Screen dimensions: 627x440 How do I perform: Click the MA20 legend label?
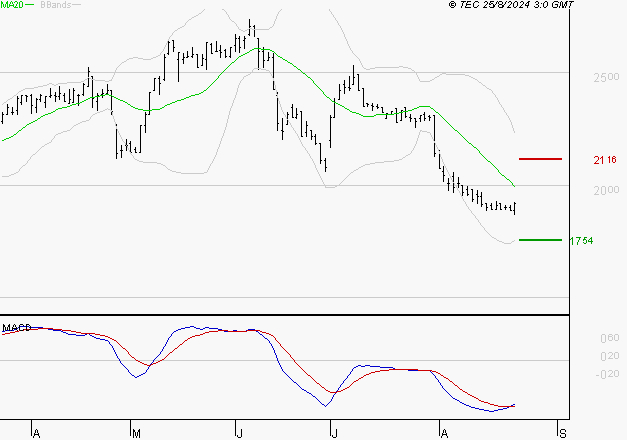pyautogui.click(x=12, y=4)
